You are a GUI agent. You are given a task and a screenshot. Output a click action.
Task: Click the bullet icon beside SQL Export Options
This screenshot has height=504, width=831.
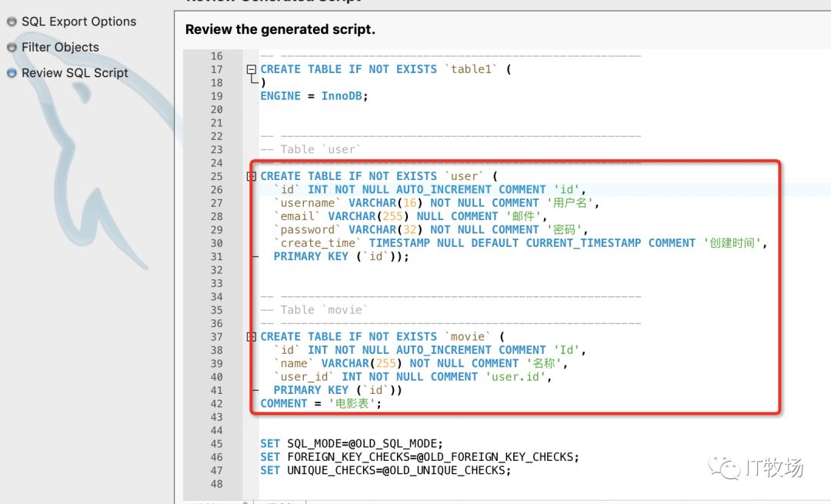11,22
